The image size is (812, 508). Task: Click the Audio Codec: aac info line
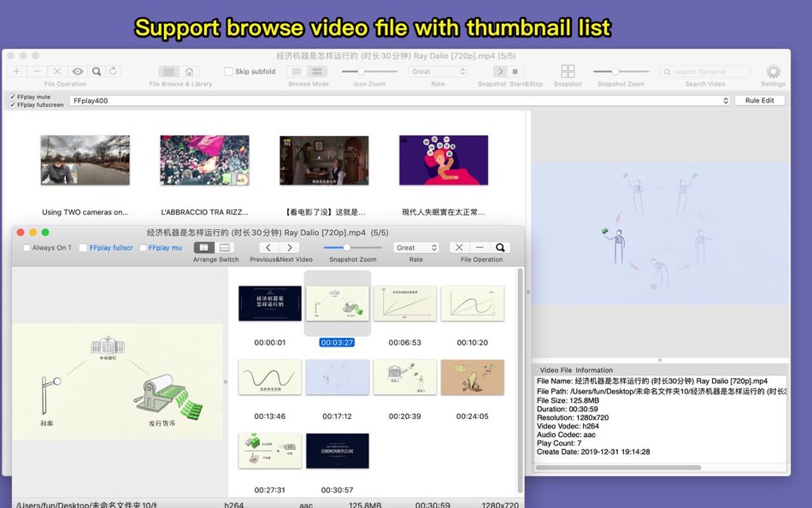click(x=567, y=435)
